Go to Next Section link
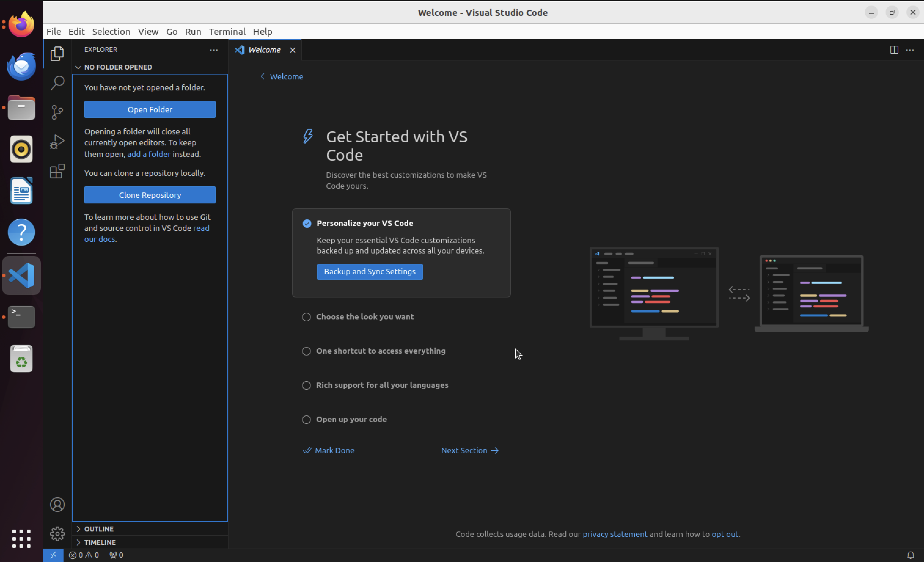Screen dimensions: 924x562 [x=470, y=450]
